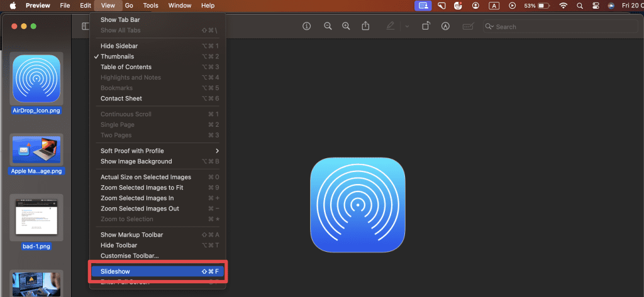The image size is (644, 297).
Task: Click the Markup pen-tip icon
Action: (446, 26)
